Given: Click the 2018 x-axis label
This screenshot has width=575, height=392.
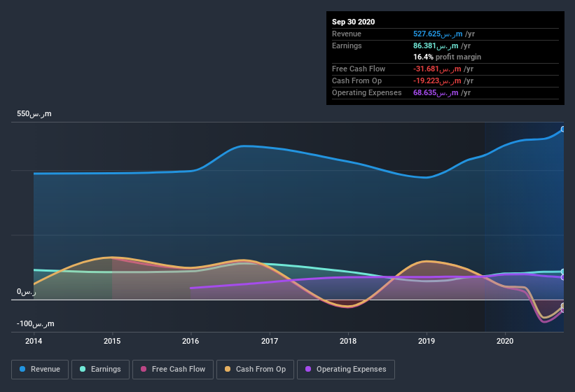Looking at the screenshot, I should coord(347,341).
